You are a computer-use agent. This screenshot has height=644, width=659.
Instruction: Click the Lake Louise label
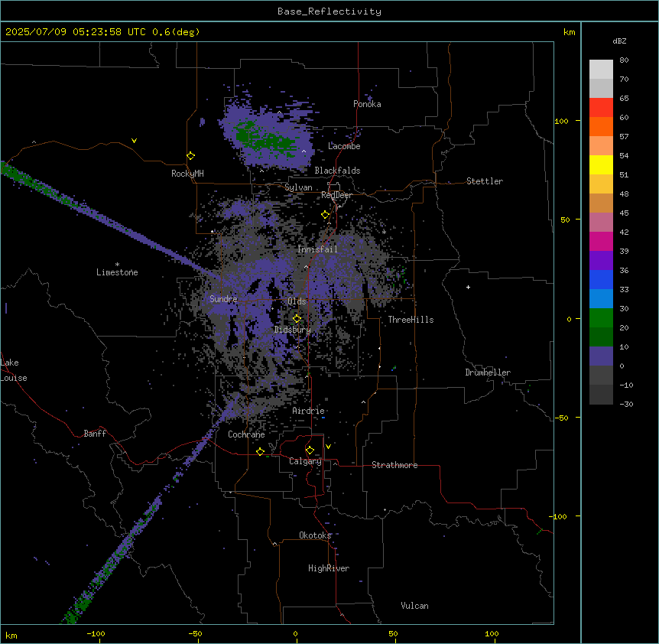click(x=13, y=370)
